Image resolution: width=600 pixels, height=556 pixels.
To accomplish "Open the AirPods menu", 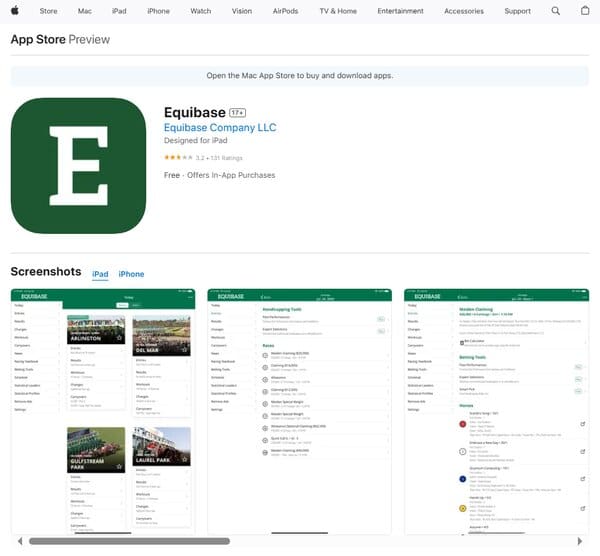I will (285, 11).
